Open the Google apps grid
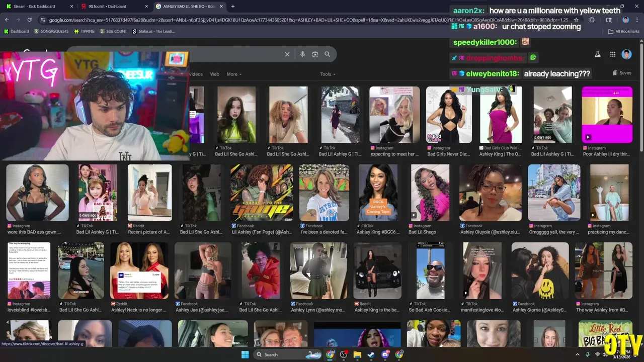Viewport: 644px width, 362px height. point(612,54)
